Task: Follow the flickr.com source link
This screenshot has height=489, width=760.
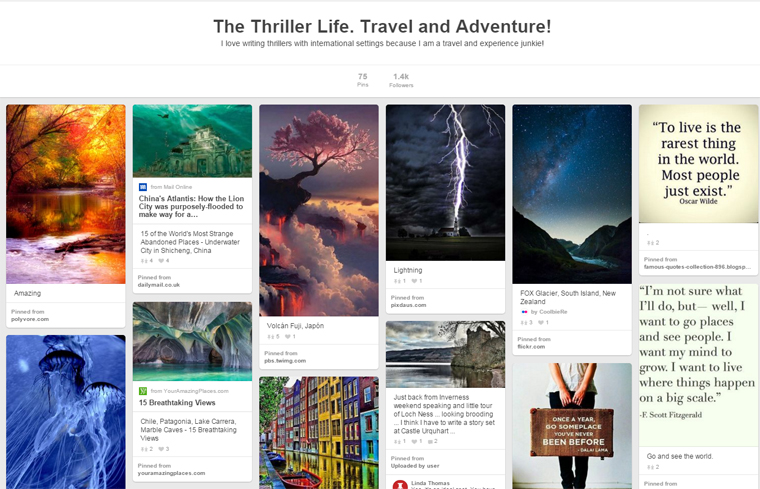Action: tap(531, 347)
